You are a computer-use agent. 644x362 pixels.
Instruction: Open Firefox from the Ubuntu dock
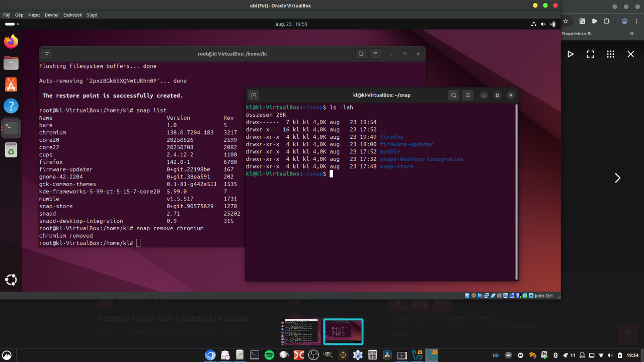pyautogui.click(x=11, y=42)
